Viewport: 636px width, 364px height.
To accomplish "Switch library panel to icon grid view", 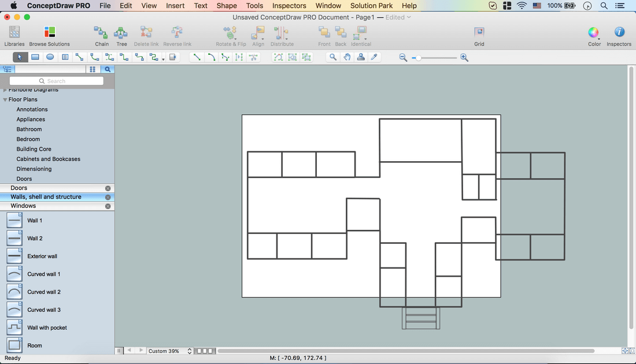I will 93,69.
